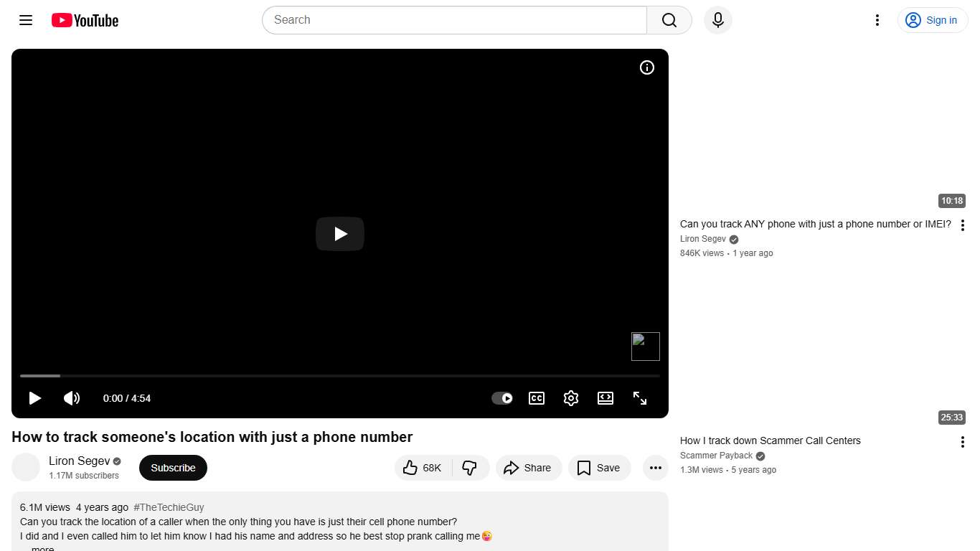The image size is (980, 551).
Task: Like the video with the thumbs up
Action: [x=422, y=467]
